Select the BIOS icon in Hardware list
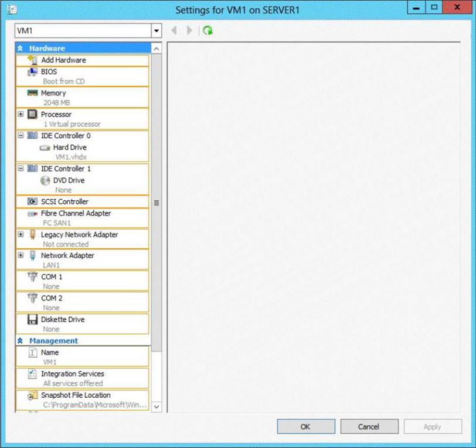Screen dimensions: 476x448 32,72
